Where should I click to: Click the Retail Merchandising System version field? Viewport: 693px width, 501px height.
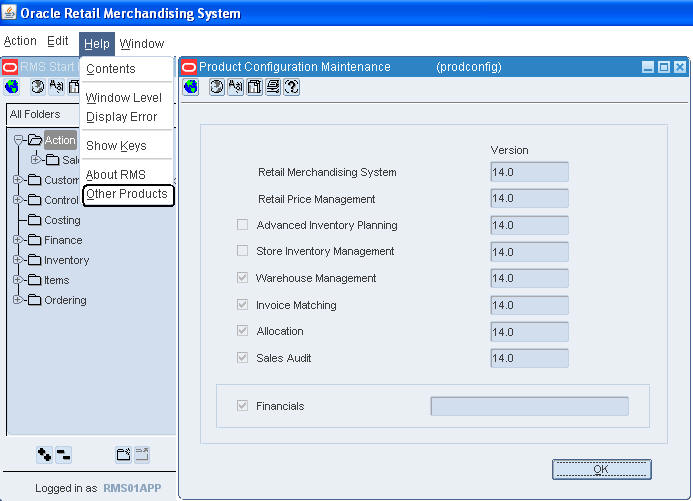(529, 172)
